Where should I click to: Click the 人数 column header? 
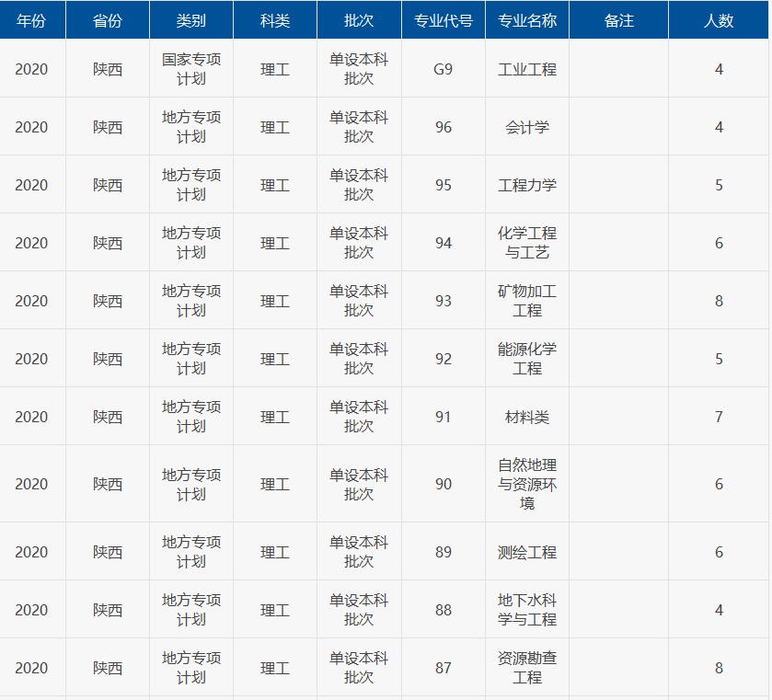(x=719, y=20)
